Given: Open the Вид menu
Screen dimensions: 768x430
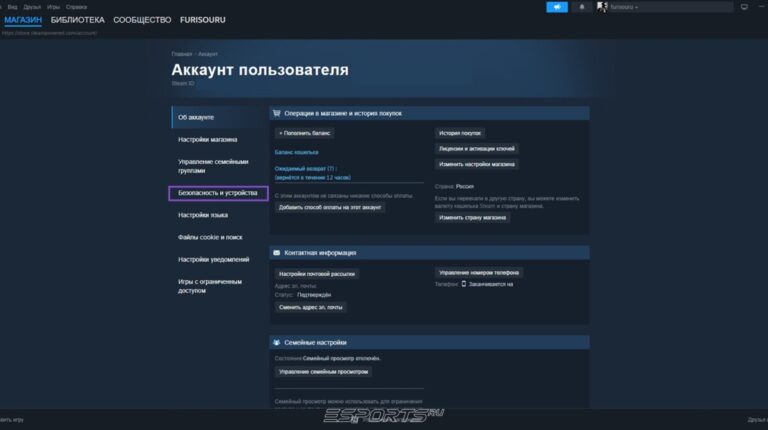Looking at the screenshot, I should click(12, 7).
